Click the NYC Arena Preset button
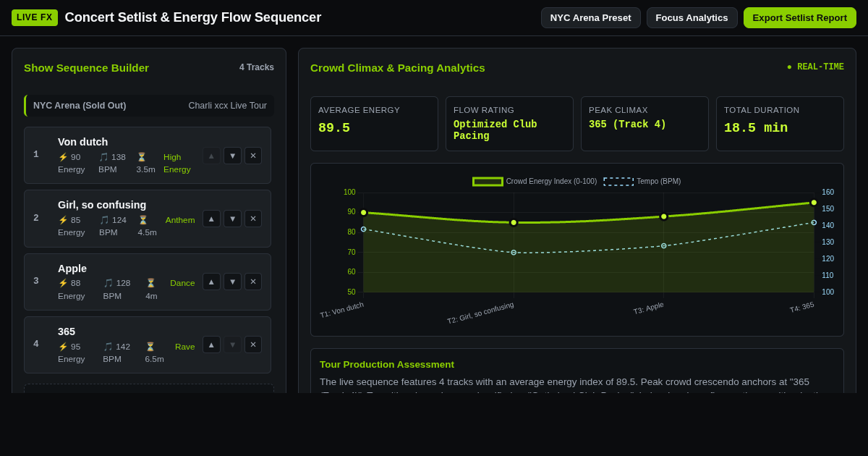The width and height of the screenshot is (868, 456). (591, 17)
